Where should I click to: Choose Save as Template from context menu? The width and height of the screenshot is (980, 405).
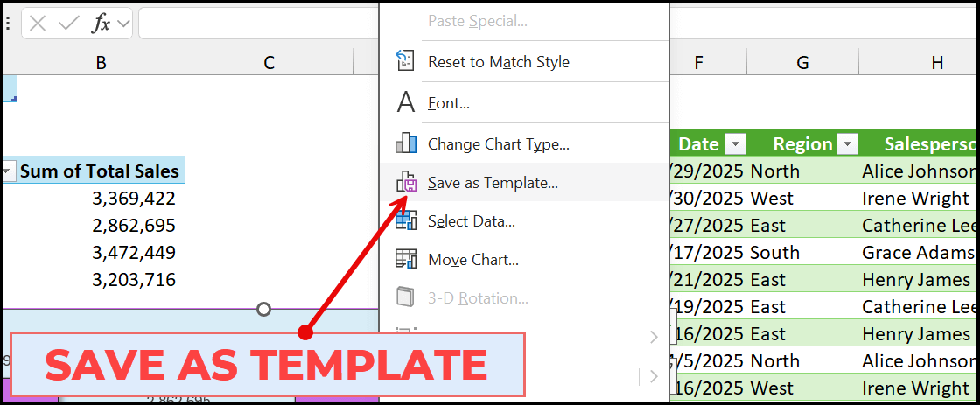[x=493, y=183]
